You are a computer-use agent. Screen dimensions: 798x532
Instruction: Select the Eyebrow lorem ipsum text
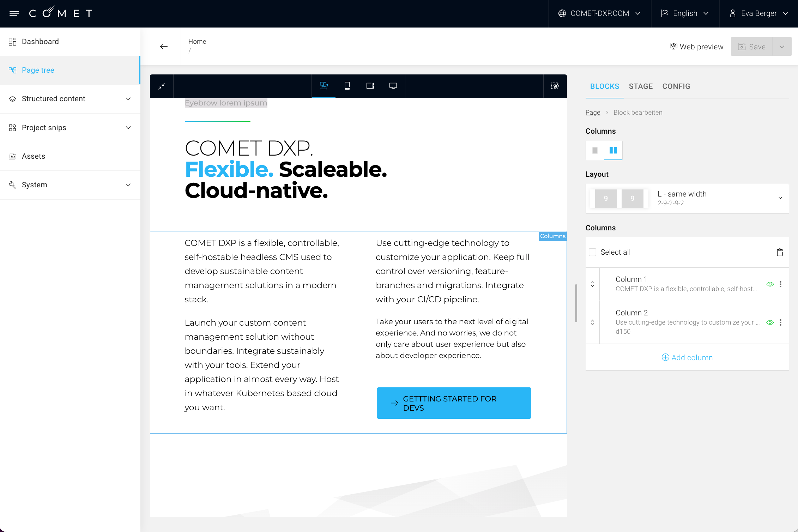point(226,103)
